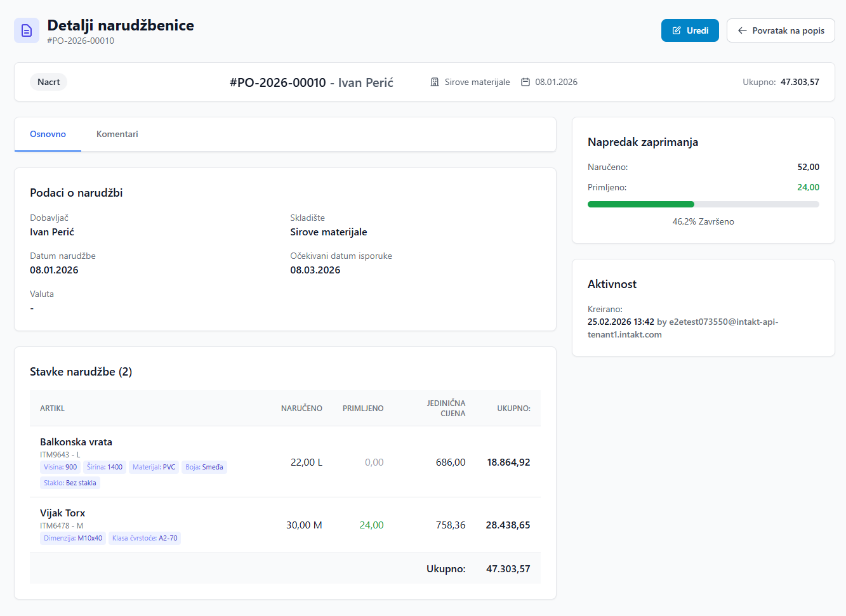Click the Staklo: Bez stakla tag

(x=70, y=483)
